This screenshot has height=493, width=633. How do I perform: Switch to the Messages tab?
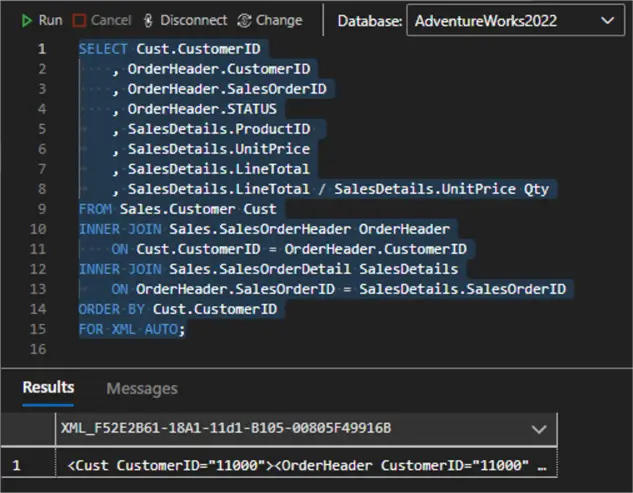(x=141, y=388)
